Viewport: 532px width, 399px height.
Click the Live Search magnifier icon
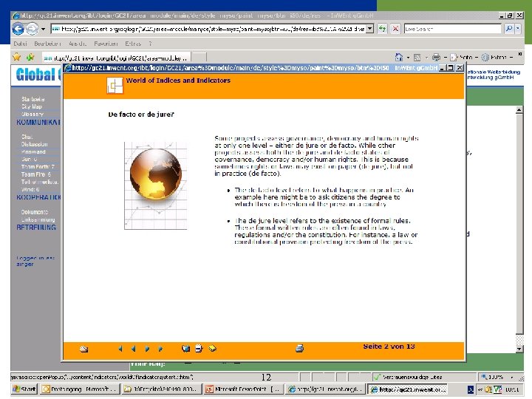point(509,29)
